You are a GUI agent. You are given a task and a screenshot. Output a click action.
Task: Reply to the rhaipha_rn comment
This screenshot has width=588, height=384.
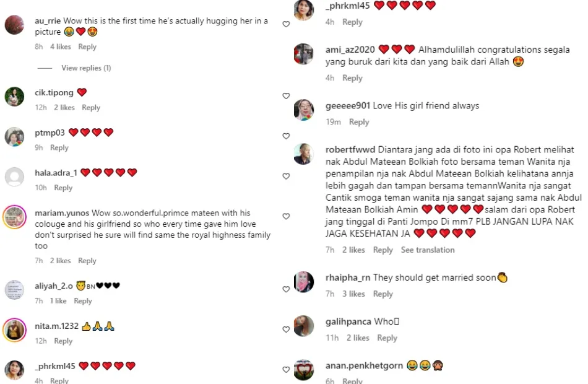[x=383, y=294]
